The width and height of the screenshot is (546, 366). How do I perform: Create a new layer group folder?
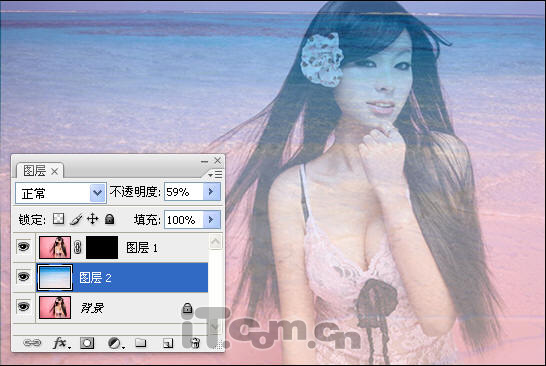[141, 343]
